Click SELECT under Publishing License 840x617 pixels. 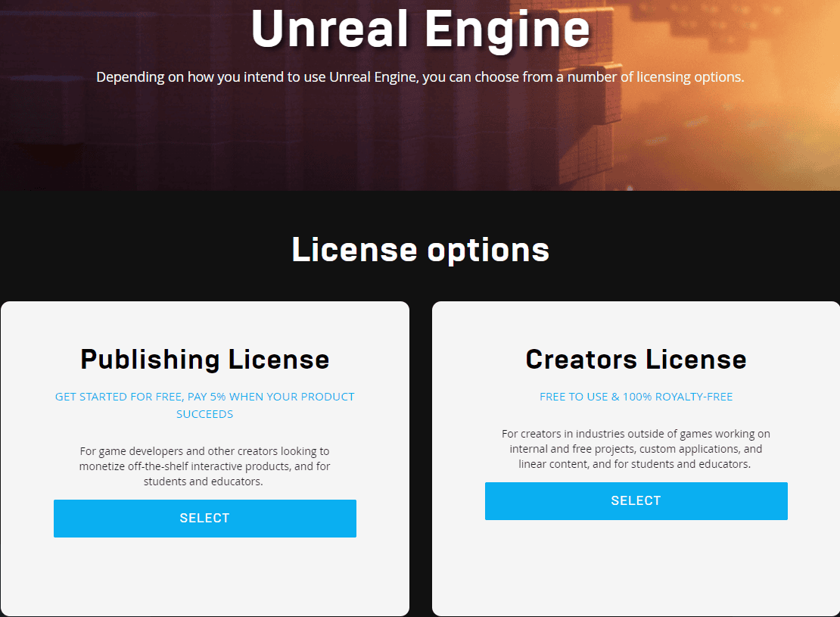point(204,518)
